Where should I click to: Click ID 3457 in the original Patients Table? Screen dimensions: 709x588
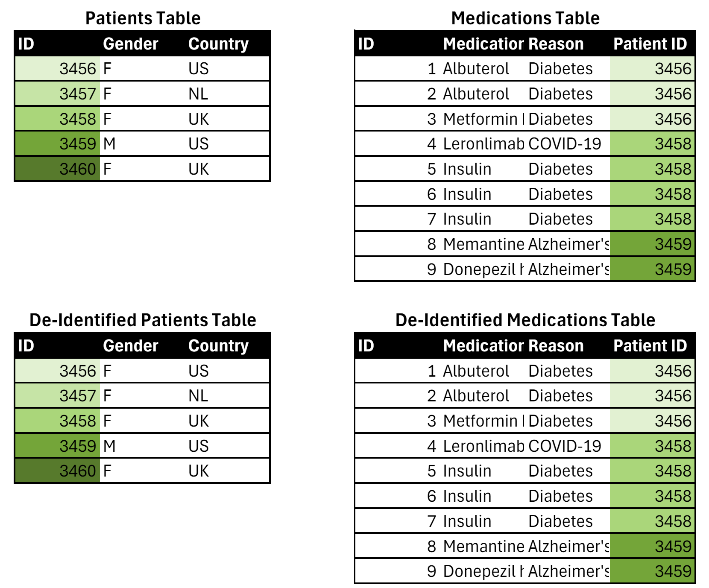pyautogui.click(x=58, y=94)
